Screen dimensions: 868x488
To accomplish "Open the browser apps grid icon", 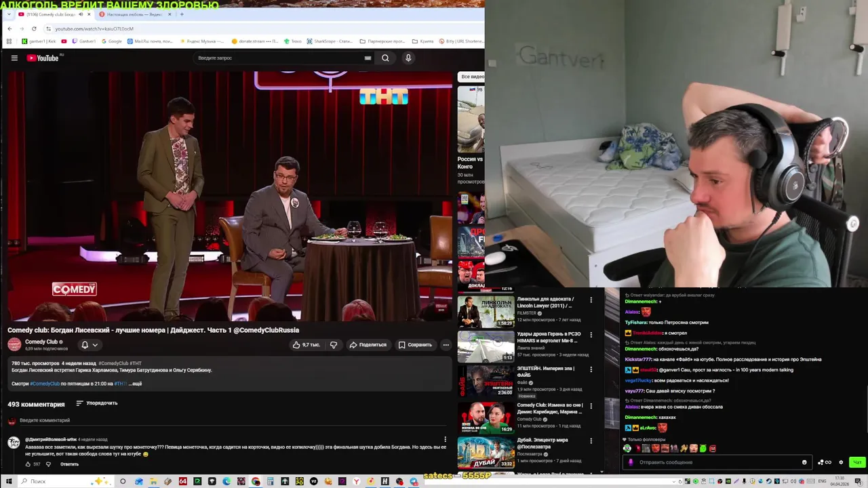I will pyautogui.click(x=9, y=41).
